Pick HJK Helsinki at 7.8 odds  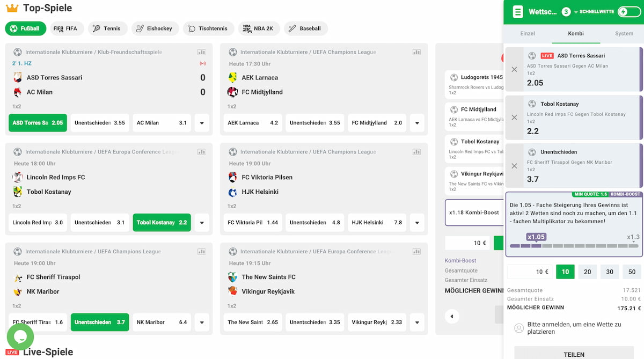[x=377, y=223]
